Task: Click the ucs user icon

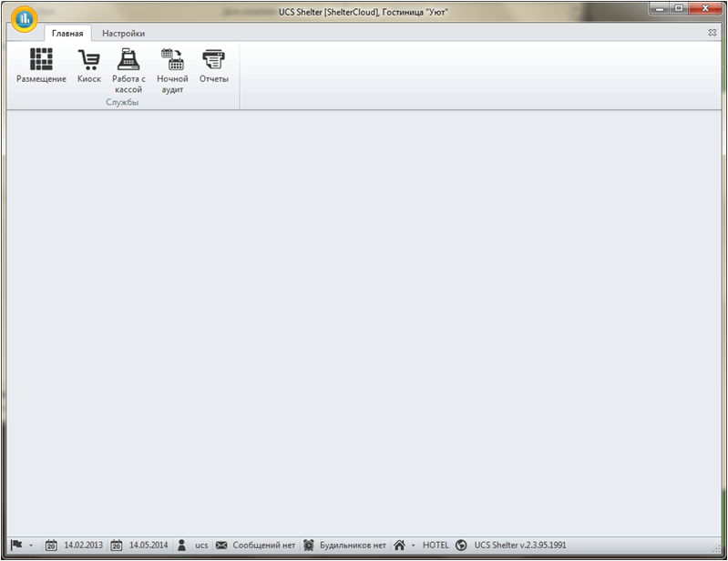Action: (x=182, y=546)
